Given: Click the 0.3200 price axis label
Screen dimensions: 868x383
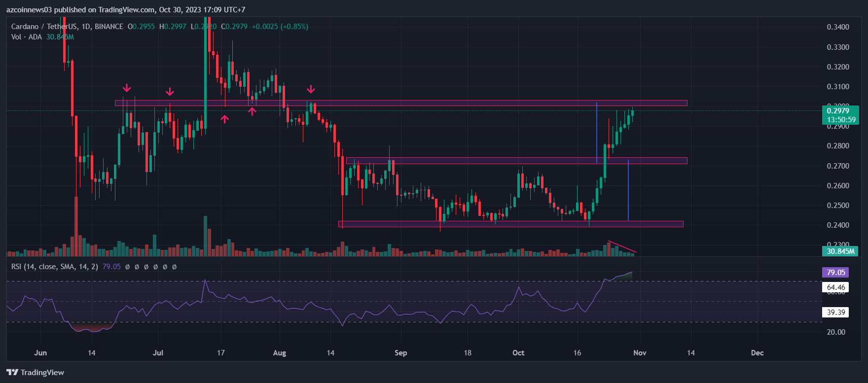Looking at the screenshot, I should [838, 67].
